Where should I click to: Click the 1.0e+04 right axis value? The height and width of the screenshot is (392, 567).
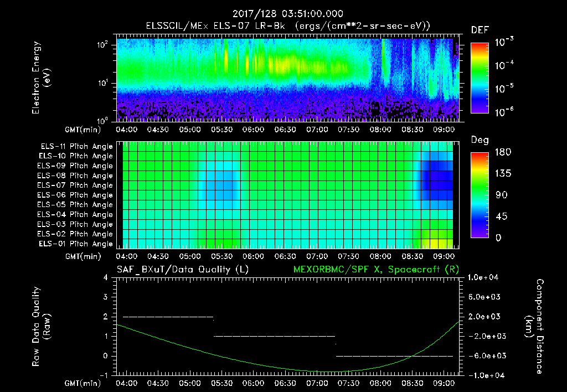click(x=483, y=277)
